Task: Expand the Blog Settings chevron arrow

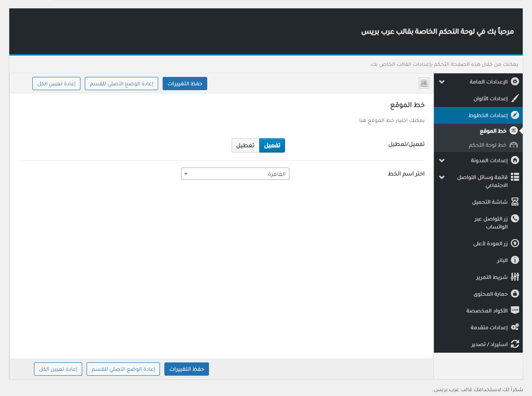Action: 442,160
